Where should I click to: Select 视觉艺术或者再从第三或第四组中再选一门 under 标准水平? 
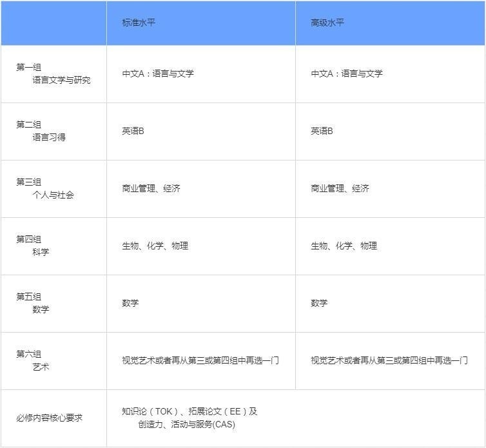click(x=200, y=360)
